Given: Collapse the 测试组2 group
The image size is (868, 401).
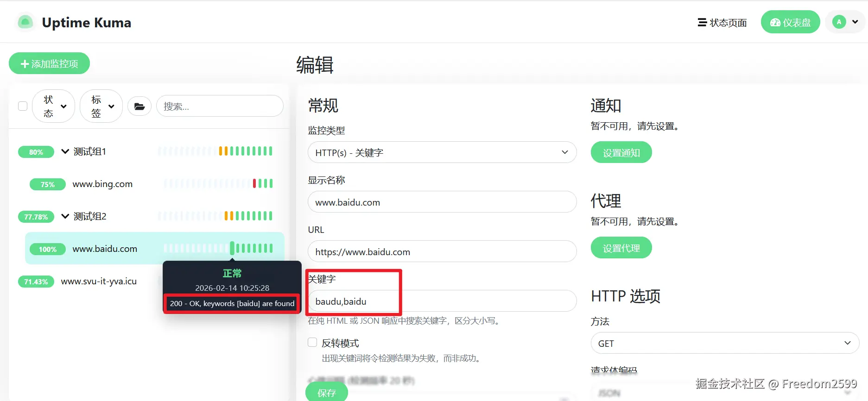Looking at the screenshot, I should click(x=65, y=216).
